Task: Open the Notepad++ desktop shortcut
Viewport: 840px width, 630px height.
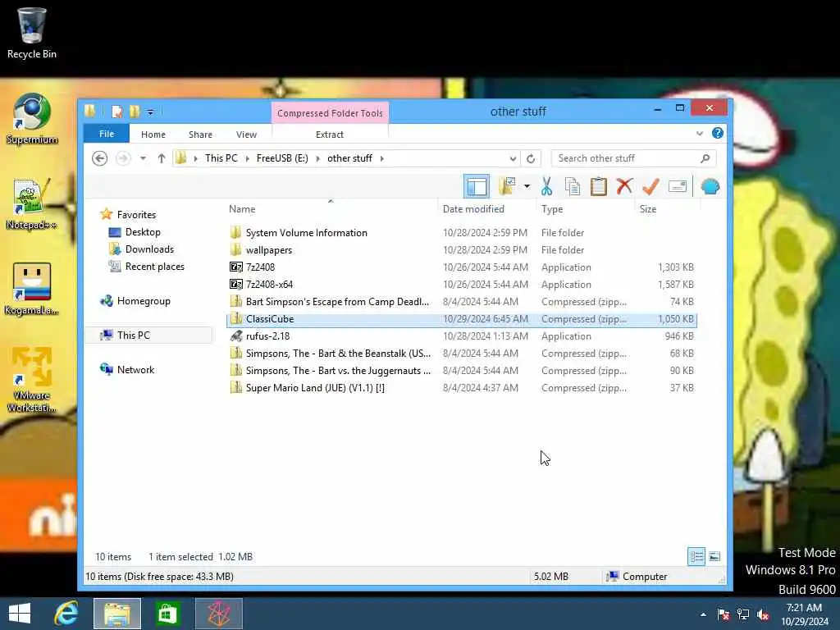Action: click(x=32, y=203)
